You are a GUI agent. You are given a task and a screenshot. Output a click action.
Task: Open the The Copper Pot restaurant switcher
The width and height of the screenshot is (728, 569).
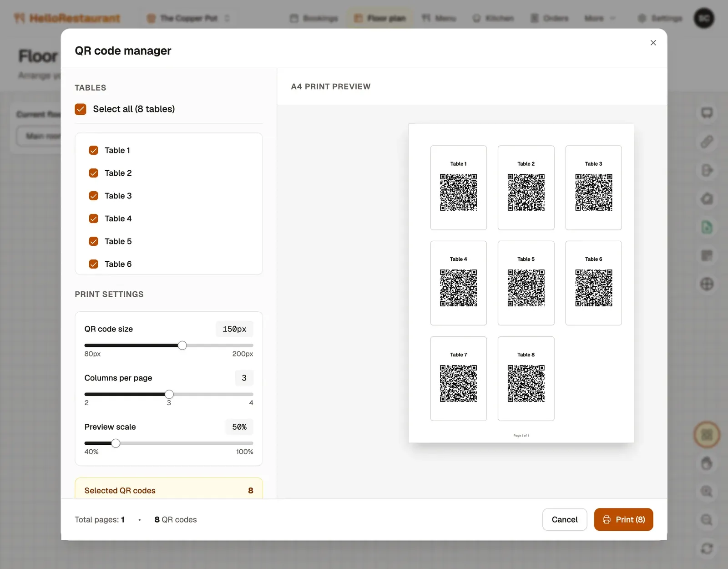[x=188, y=18]
